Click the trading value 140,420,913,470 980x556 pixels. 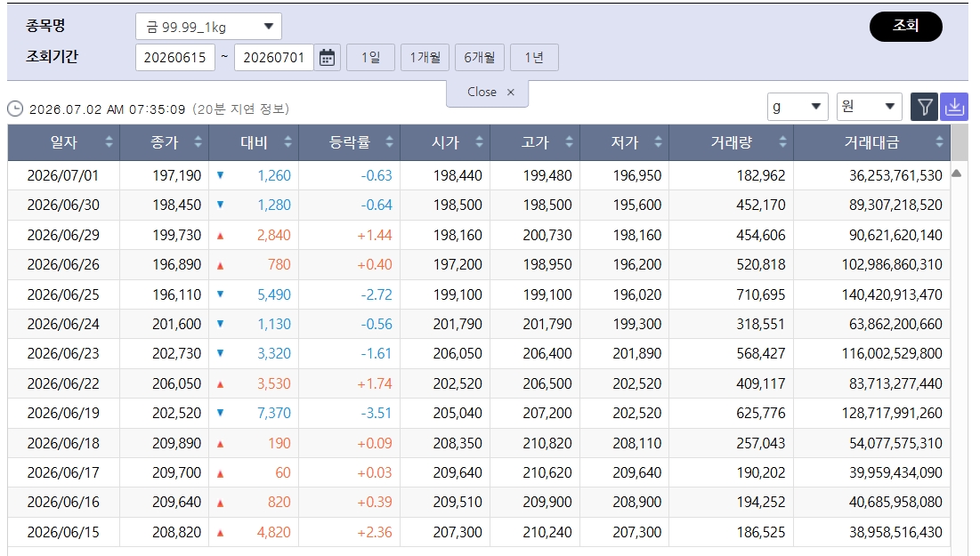point(892,294)
